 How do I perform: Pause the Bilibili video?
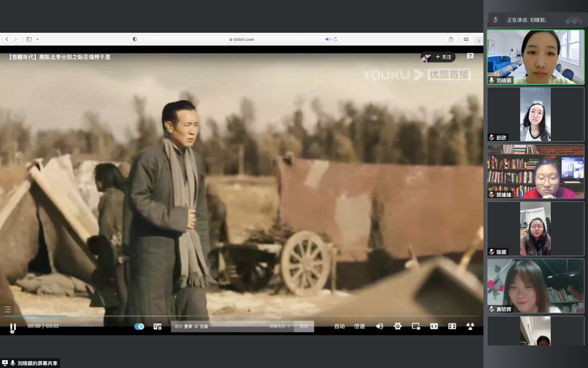(12, 327)
